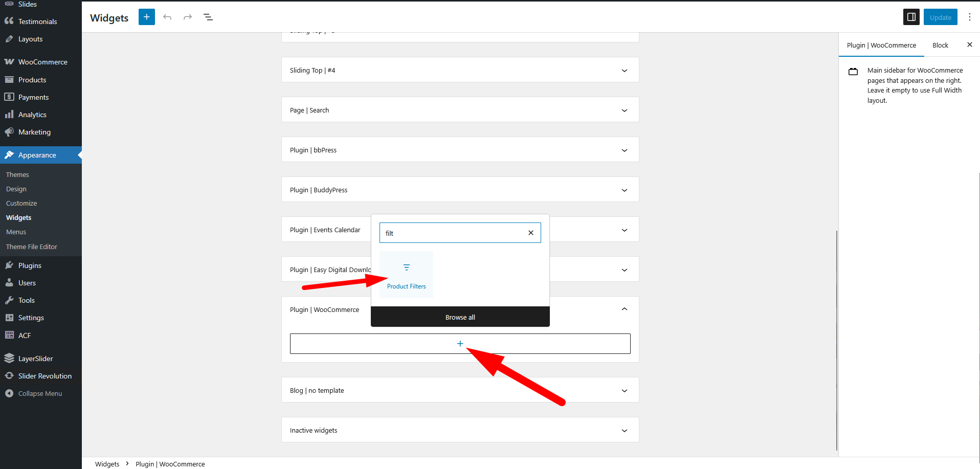The height and width of the screenshot is (469, 980).
Task: Expand Sliding Top #4 widget area
Action: (x=460, y=70)
